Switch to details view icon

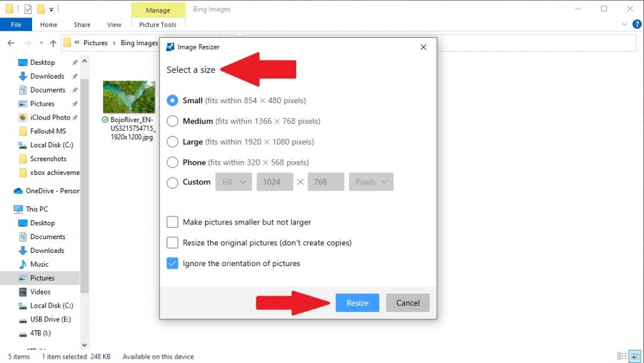click(x=622, y=356)
